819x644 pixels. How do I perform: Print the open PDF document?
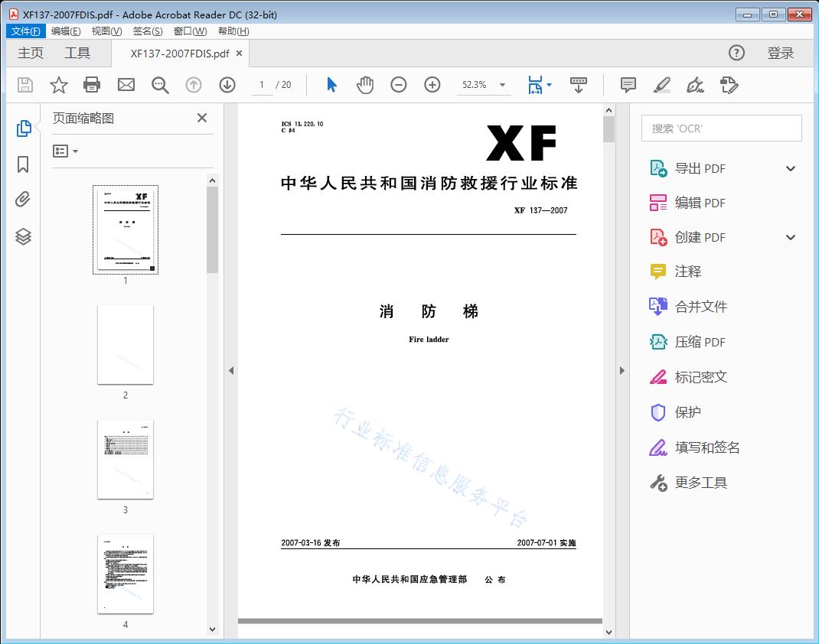point(92,85)
